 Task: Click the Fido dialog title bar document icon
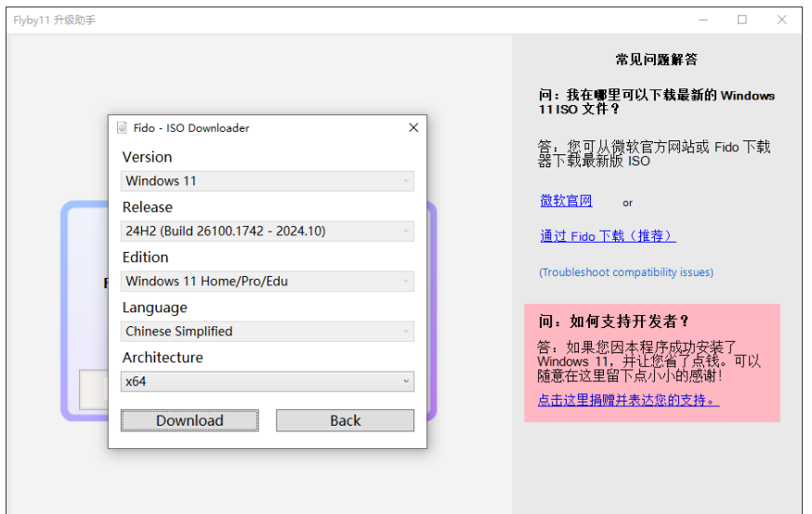click(x=122, y=128)
